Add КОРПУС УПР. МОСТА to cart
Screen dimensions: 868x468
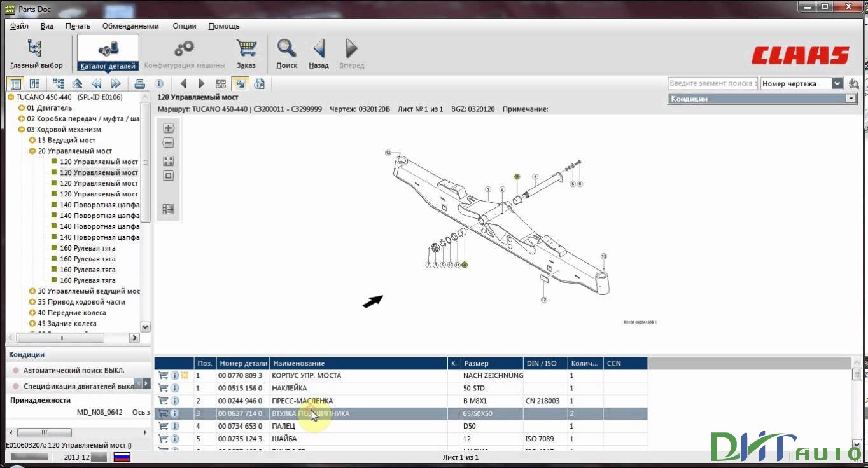(x=163, y=375)
